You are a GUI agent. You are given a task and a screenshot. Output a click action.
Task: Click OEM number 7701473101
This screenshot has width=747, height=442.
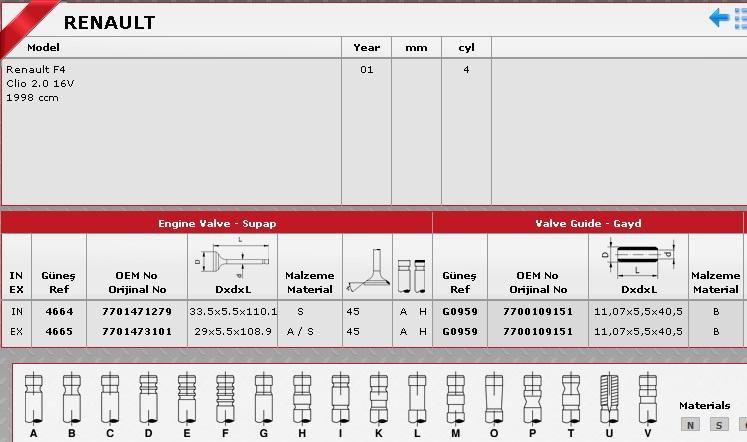pos(137,332)
